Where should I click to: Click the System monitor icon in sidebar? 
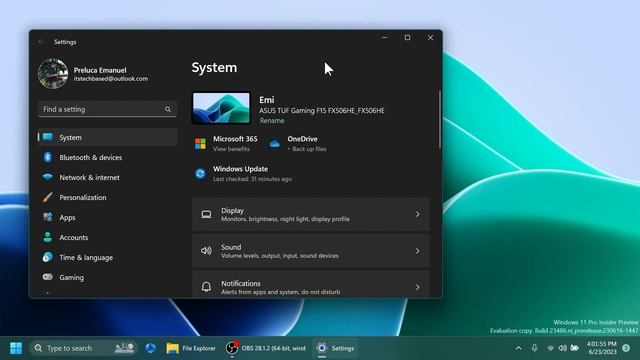point(48,137)
